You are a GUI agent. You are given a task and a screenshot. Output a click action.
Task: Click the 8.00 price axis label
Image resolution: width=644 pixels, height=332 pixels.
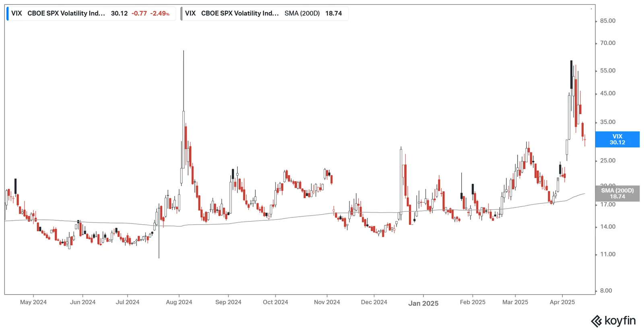(x=606, y=291)
